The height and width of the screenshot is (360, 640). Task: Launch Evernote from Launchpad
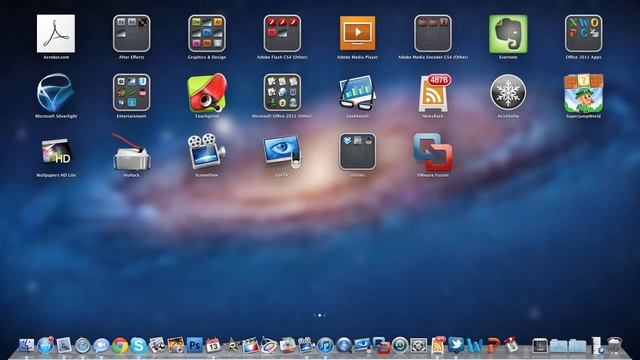coord(508,34)
